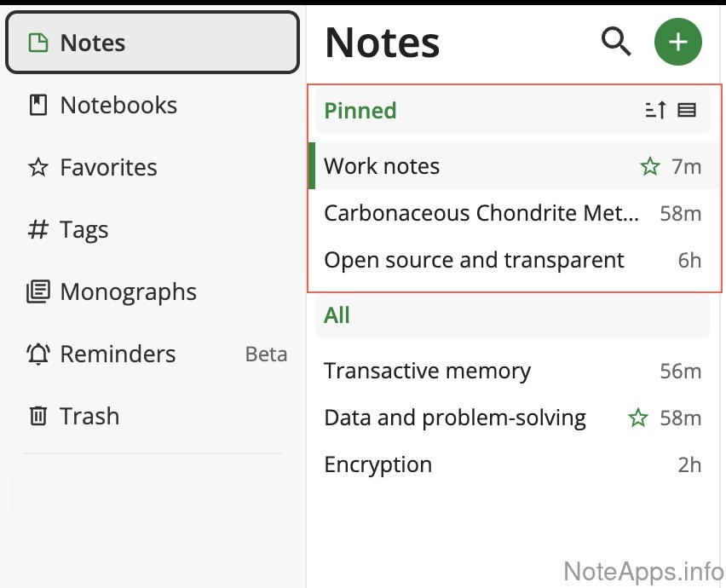
Task: Open 'Open source and transparent' note
Action: click(x=474, y=260)
